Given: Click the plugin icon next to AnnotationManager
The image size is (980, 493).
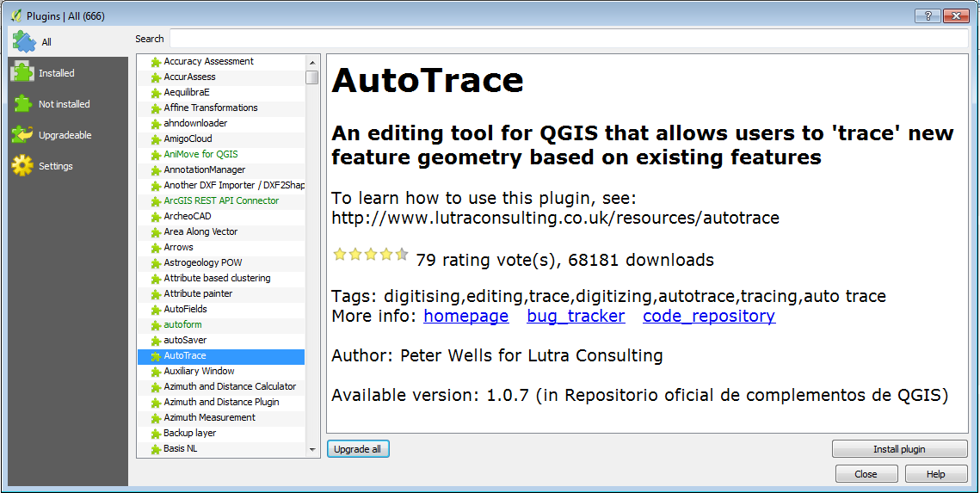Looking at the screenshot, I should point(156,170).
